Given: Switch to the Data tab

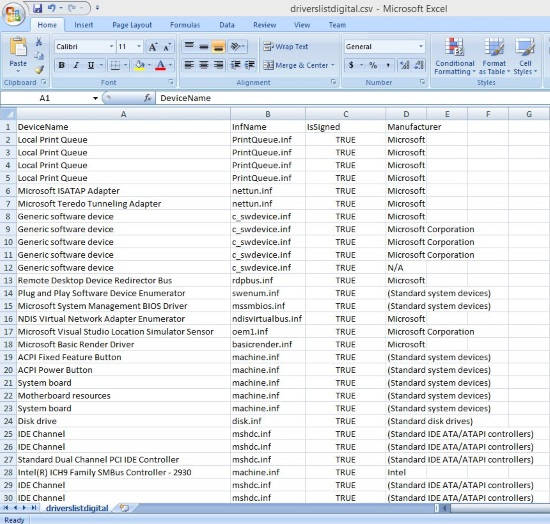Looking at the screenshot, I should (x=227, y=25).
